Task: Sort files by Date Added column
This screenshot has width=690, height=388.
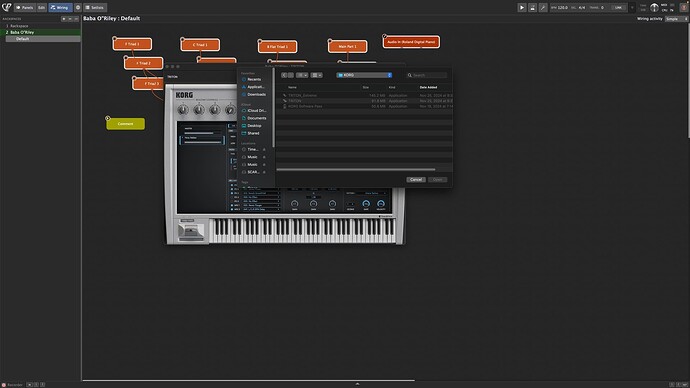Action: [428, 87]
